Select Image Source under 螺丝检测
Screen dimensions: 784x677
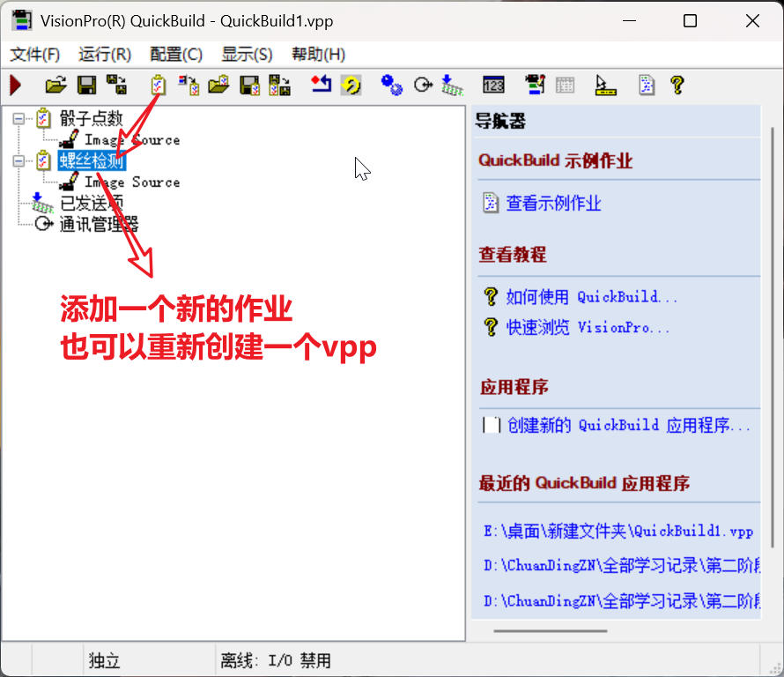[132, 182]
